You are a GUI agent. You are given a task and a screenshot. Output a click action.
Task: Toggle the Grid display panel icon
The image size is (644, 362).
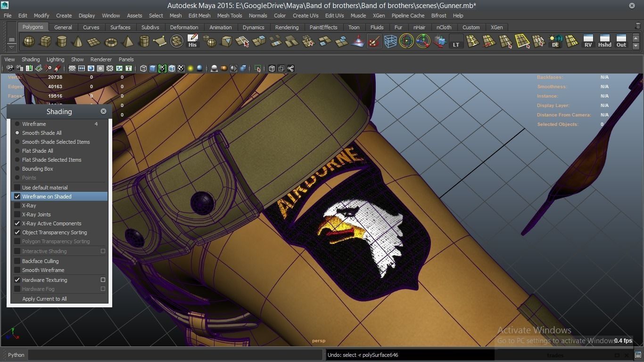[72, 68]
